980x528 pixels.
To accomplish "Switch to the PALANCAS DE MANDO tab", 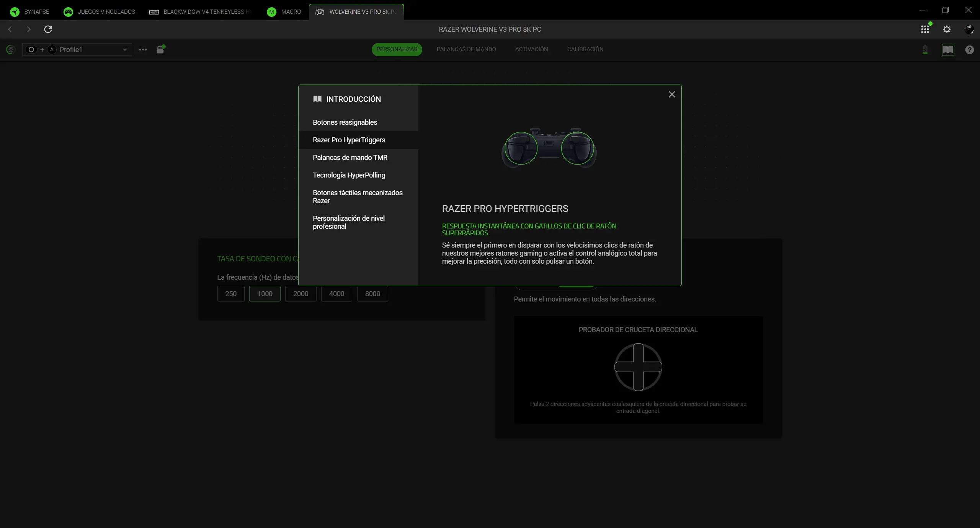I will tap(466, 49).
